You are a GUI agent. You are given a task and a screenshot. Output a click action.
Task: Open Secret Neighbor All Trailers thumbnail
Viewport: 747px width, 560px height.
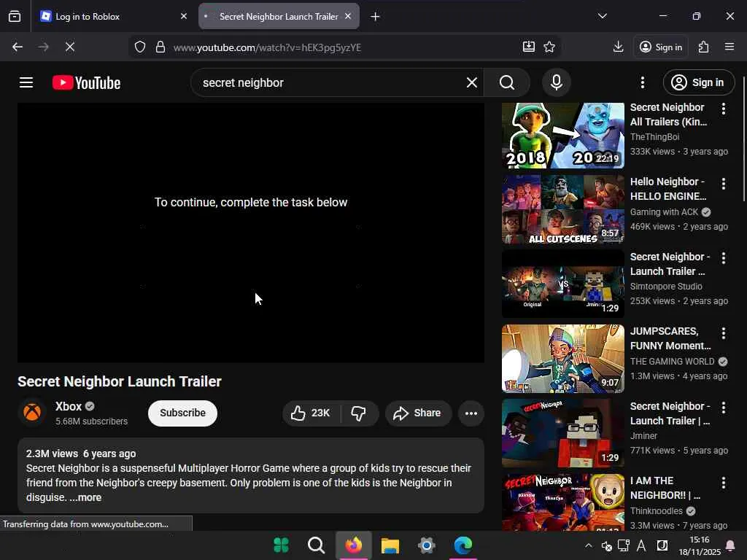coord(562,135)
